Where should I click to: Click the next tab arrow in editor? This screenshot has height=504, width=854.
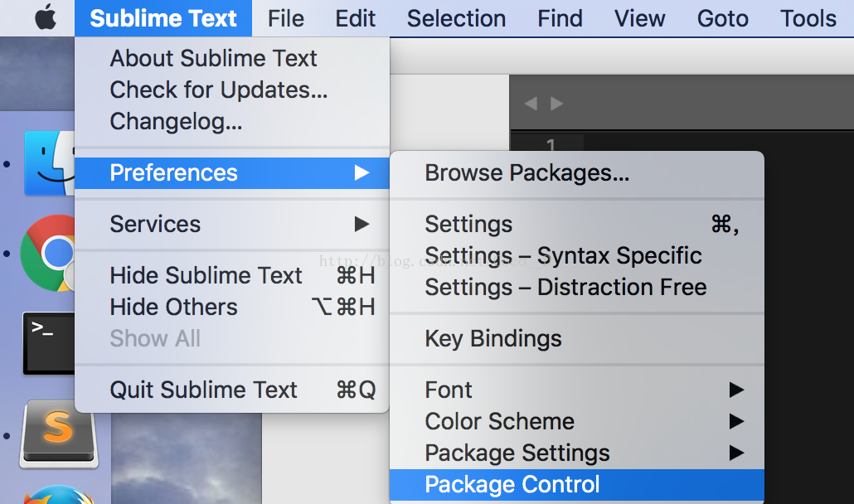pyautogui.click(x=556, y=104)
